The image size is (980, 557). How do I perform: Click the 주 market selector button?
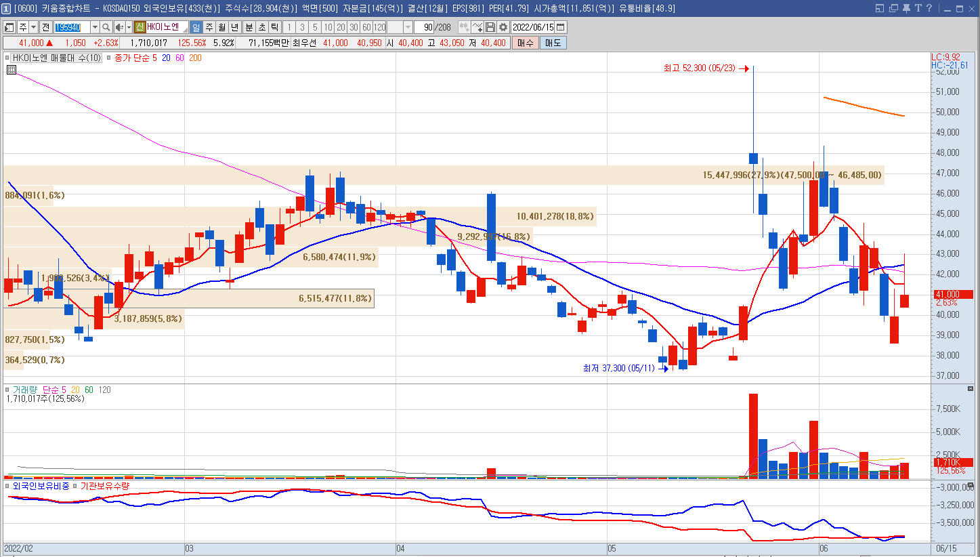coord(23,27)
